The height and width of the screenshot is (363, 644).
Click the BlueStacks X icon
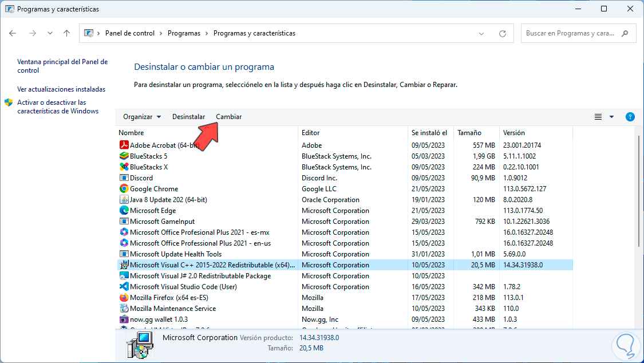tap(124, 167)
